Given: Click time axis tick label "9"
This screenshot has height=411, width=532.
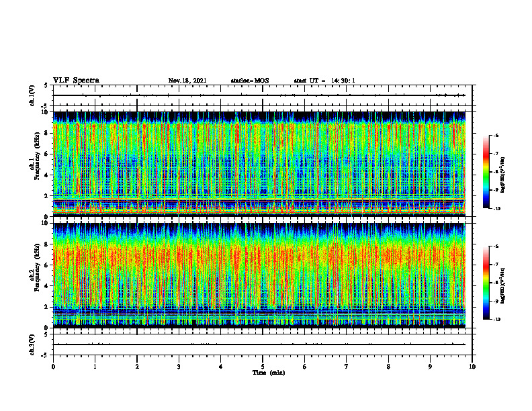Looking at the screenshot, I should [x=430, y=367].
